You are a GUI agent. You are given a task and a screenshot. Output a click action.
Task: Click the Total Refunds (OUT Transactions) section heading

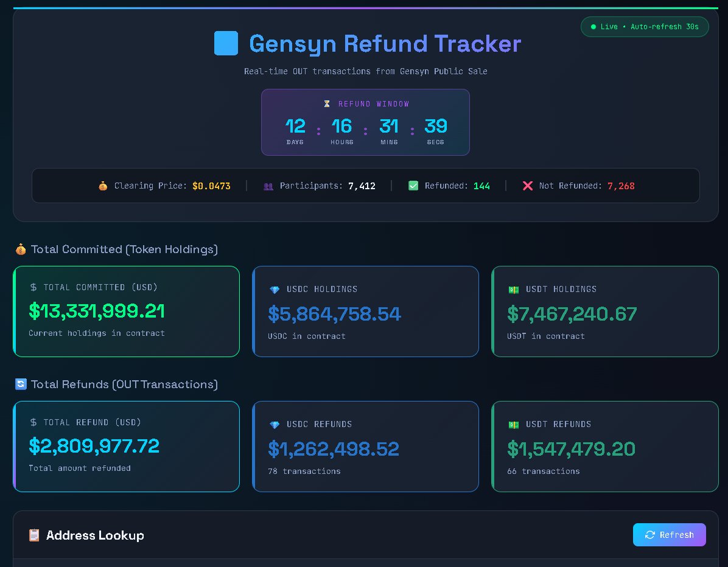tap(124, 384)
